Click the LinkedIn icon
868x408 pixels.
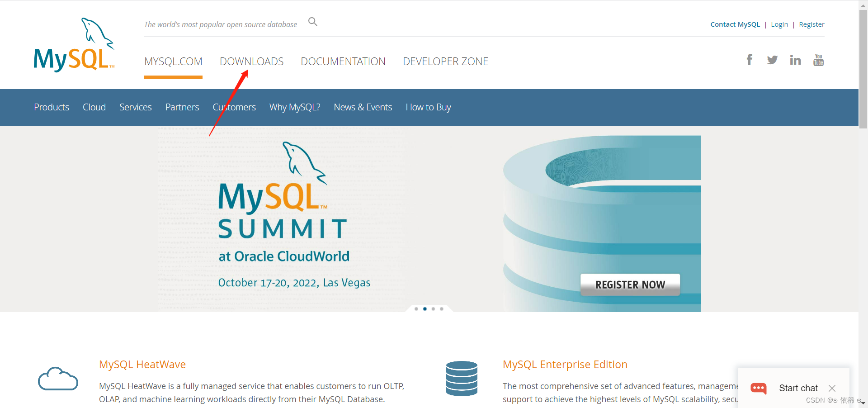pyautogui.click(x=796, y=59)
